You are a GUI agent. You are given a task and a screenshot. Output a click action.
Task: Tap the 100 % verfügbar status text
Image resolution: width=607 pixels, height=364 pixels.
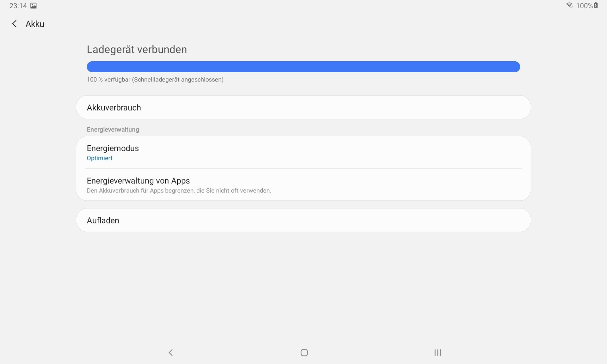point(155,80)
